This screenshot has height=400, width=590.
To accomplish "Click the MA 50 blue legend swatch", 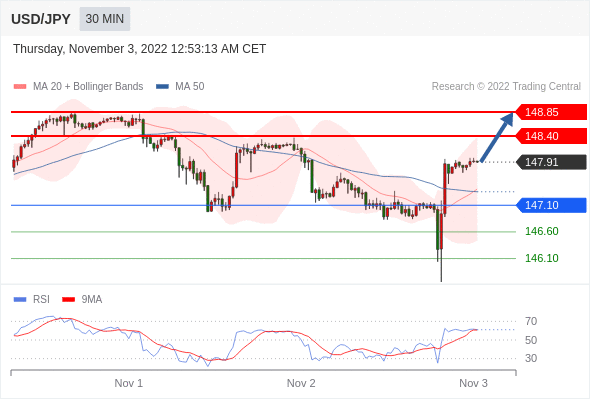I will tap(162, 87).
